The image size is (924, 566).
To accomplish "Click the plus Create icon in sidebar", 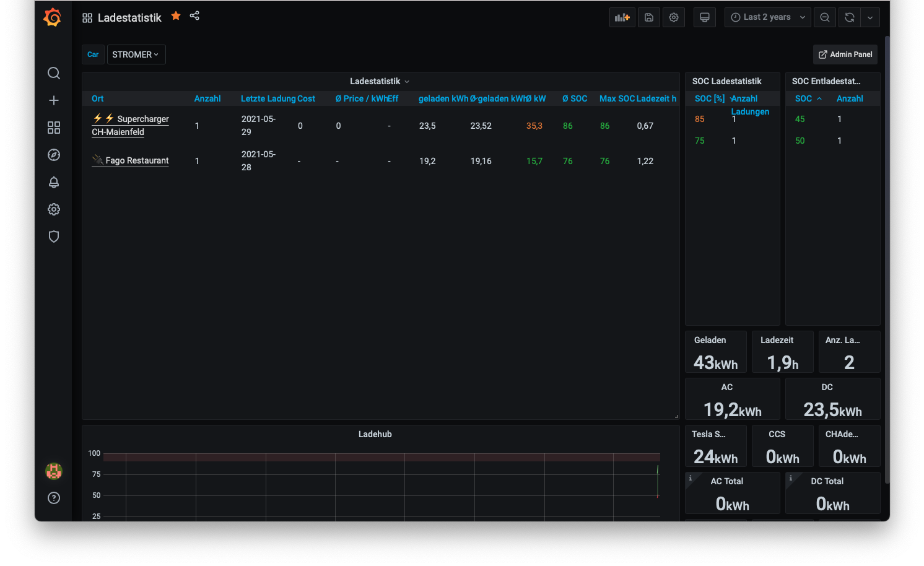I will [x=54, y=100].
